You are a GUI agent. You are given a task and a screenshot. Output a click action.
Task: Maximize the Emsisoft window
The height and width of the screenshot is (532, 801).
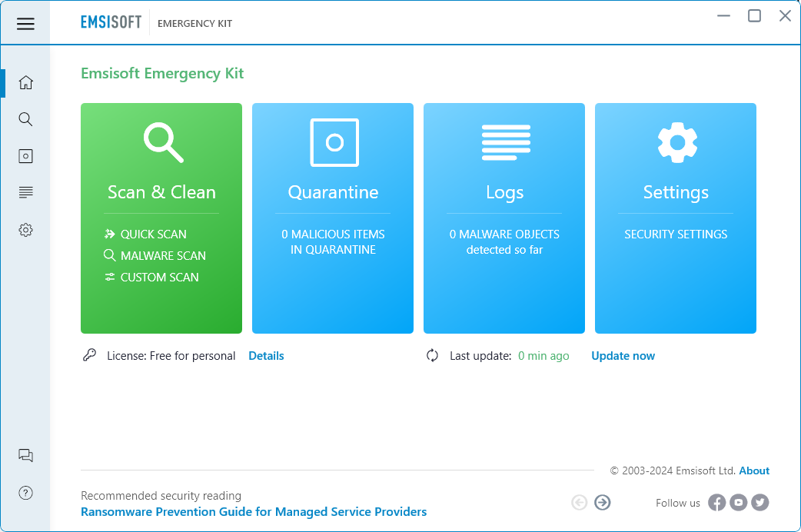755,16
